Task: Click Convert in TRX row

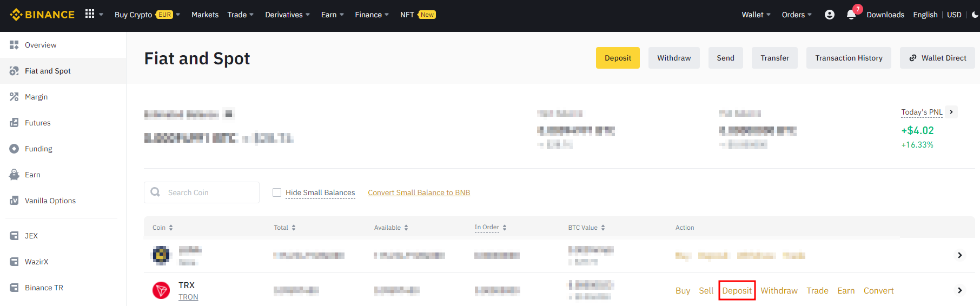Action: point(878,291)
